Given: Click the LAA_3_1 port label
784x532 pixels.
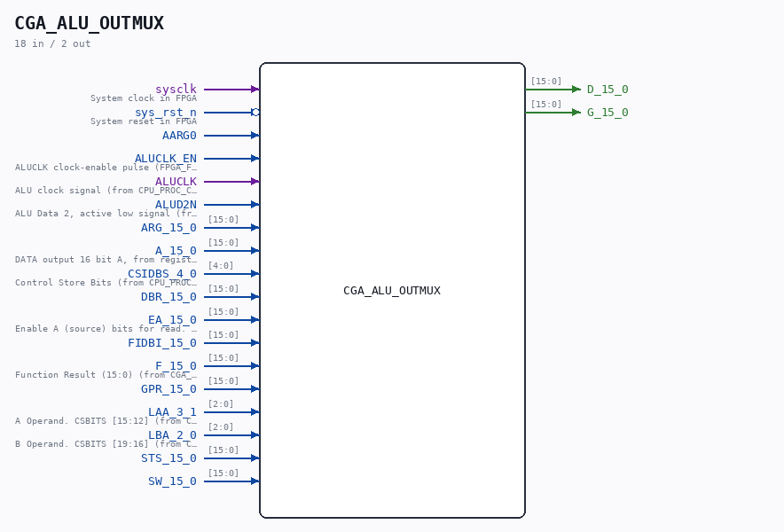Looking at the screenshot, I should (x=173, y=411).
